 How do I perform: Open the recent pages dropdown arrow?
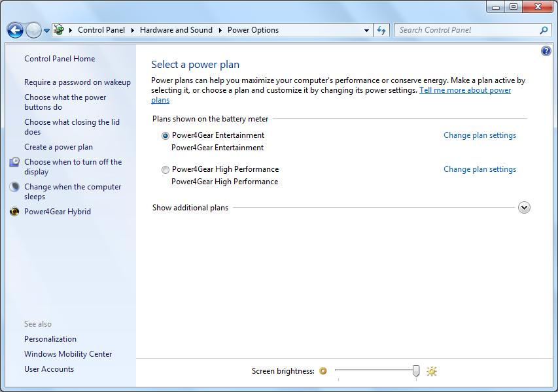click(46, 31)
